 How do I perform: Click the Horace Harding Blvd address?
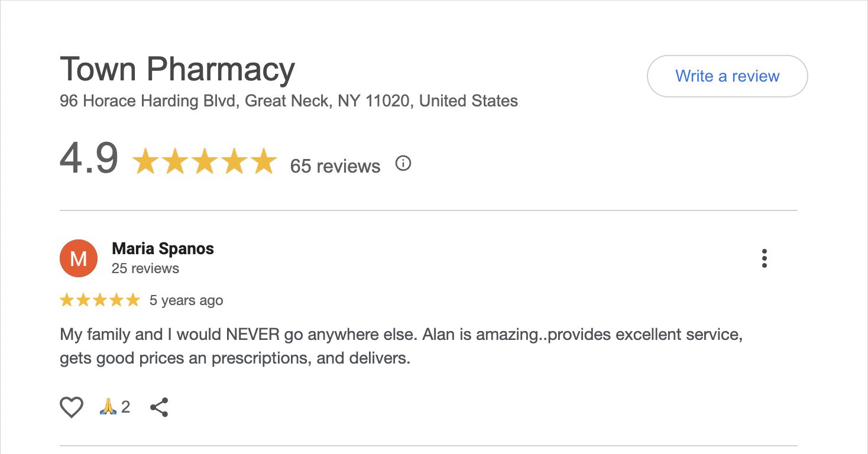[x=289, y=101]
